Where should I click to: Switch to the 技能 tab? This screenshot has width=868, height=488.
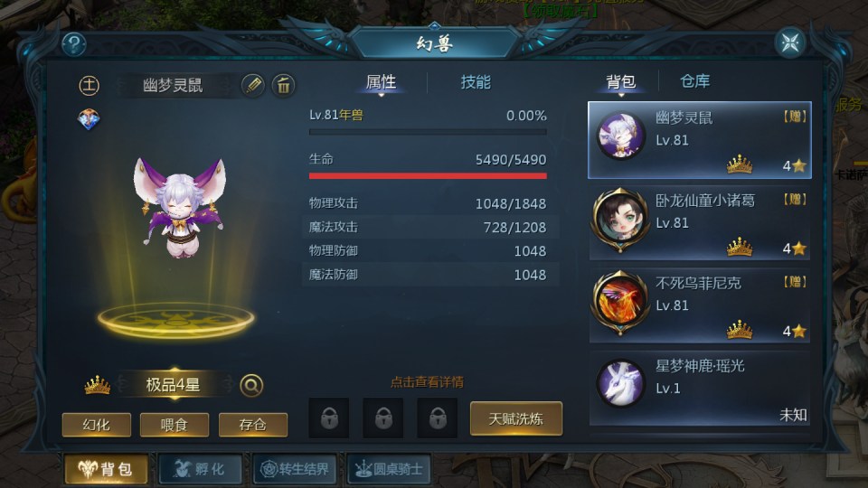476,82
